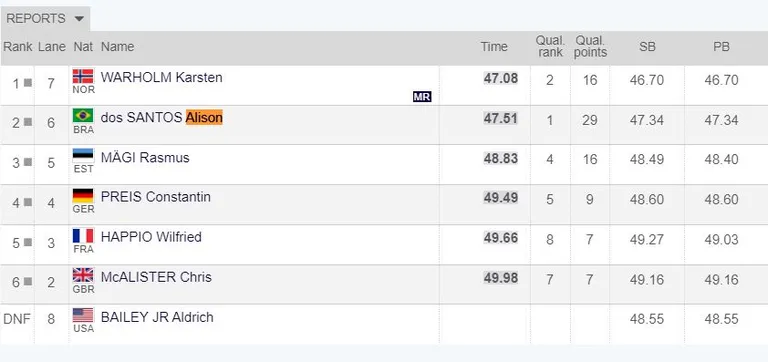Image resolution: width=768 pixels, height=362 pixels.
Task: Toggle the gray square beside rank 6
Action: coord(28,281)
